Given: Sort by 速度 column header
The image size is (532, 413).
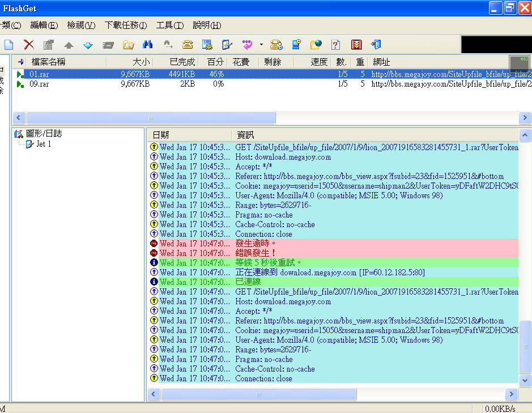Looking at the screenshot, I should [312, 62].
